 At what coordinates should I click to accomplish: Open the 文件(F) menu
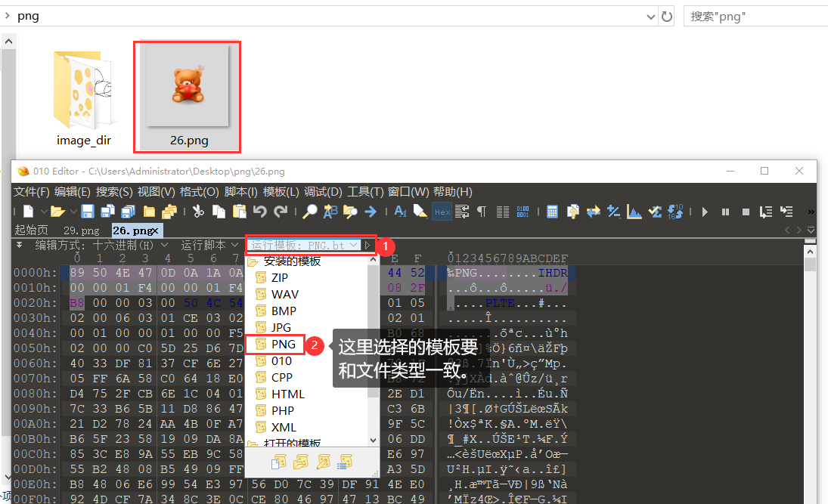coord(32,192)
